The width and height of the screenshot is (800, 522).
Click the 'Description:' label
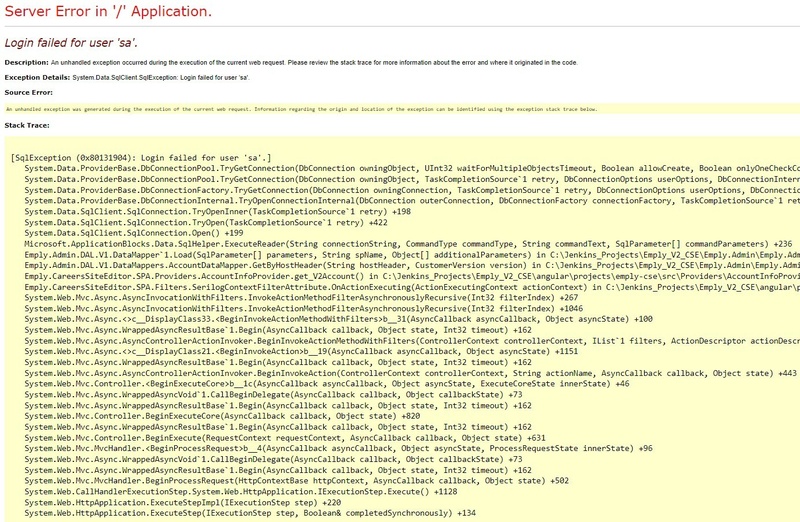point(27,62)
